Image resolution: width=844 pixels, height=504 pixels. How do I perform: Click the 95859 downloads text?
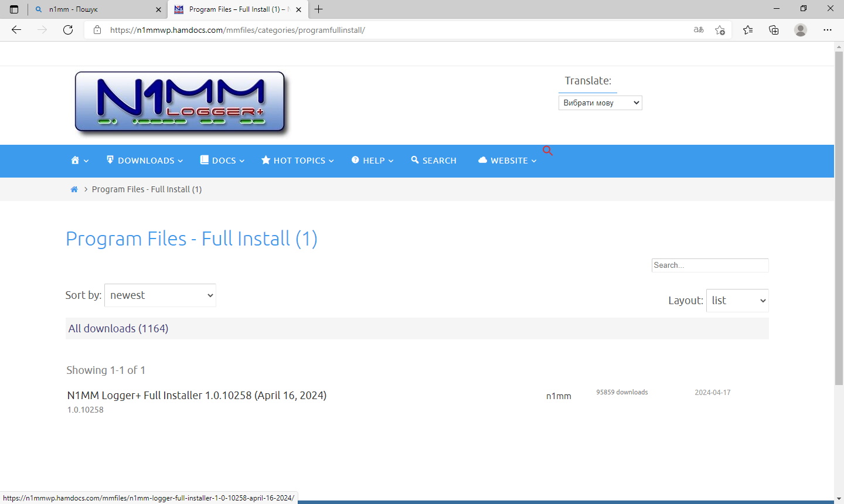(x=622, y=392)
